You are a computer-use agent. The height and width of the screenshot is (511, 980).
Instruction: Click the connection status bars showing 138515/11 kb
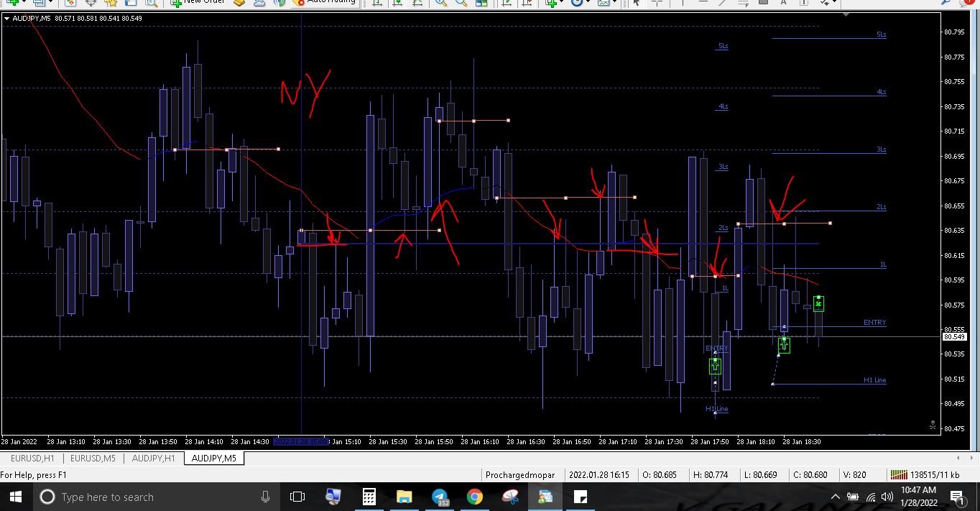coord(924,474)
